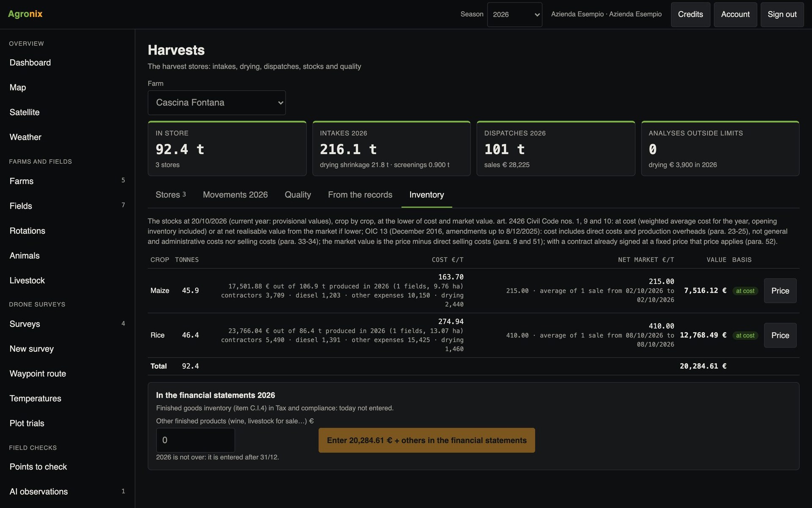Click the In Store 92.4 t card
The height and width of the screenshot is (508, 812).
(x=227, y=149)
